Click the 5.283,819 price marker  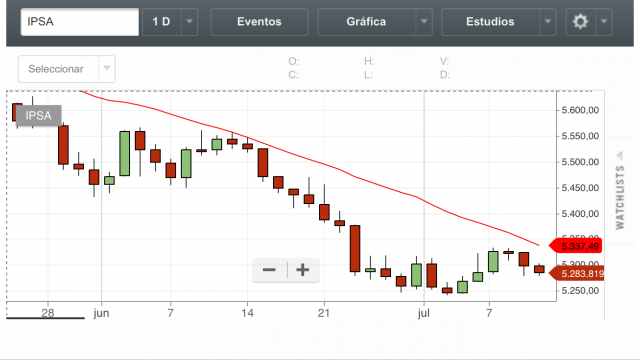(x=577, y=273)
